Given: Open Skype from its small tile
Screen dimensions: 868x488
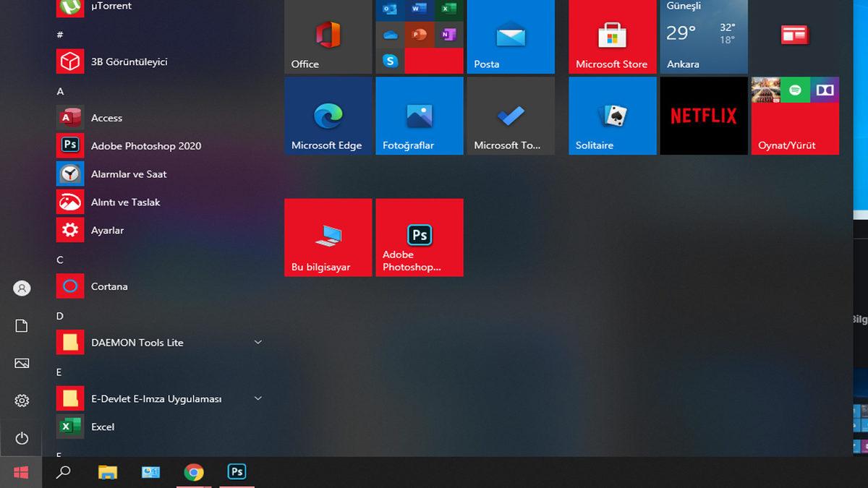Looking at the screenshot, I should coord(391,61).
